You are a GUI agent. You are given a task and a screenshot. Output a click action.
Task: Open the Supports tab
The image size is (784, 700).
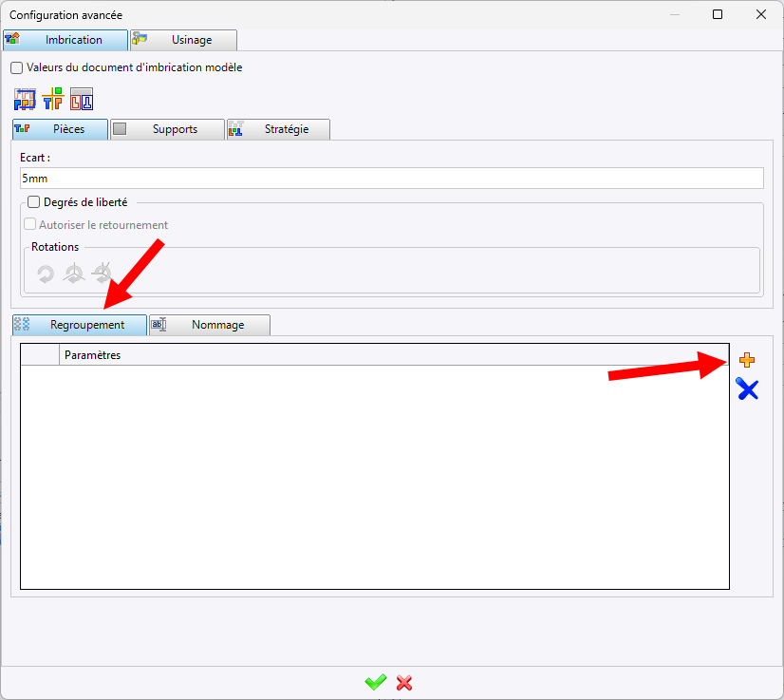[168, 129]
